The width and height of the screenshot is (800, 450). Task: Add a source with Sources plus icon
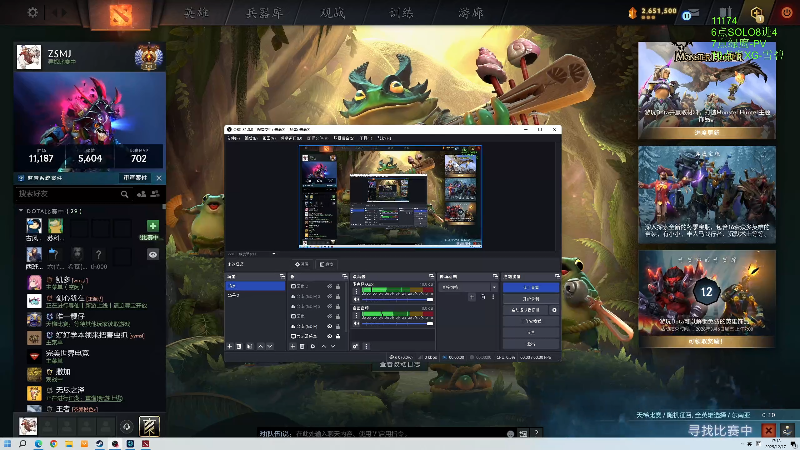[293, 346]
